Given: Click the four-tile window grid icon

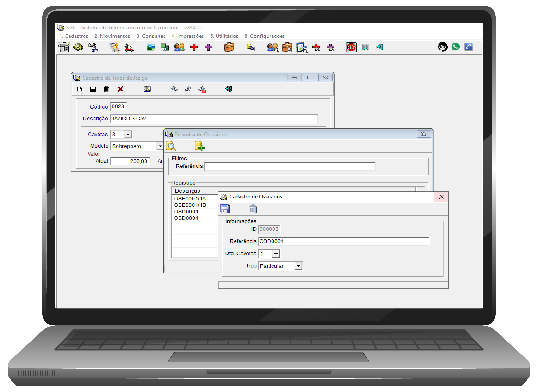Looking at the screenshot, I should click(x=366, y=47).
